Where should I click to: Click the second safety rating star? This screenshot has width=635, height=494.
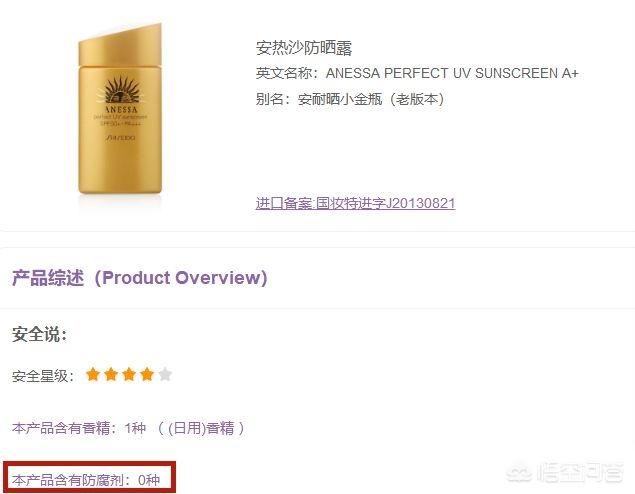pyautogui.click(x=111, y=375)
